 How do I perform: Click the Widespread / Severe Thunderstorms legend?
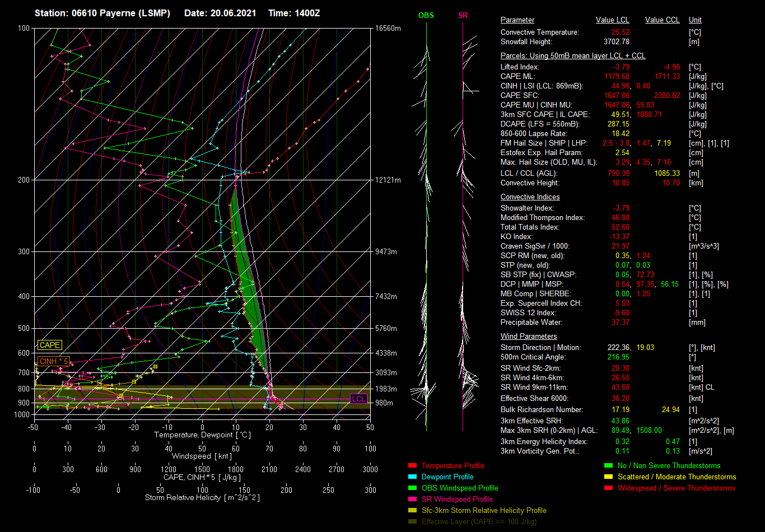pyautogui.click(x=676, y=488)
